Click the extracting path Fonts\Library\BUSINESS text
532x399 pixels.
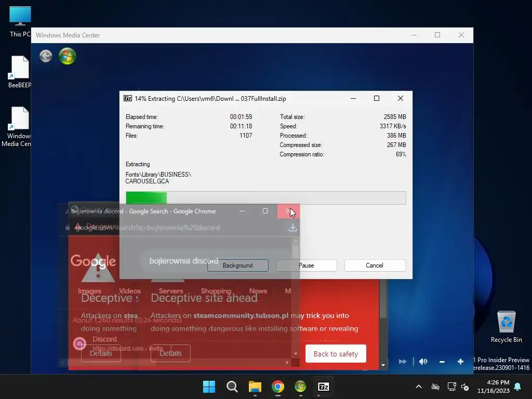(158, 175)
